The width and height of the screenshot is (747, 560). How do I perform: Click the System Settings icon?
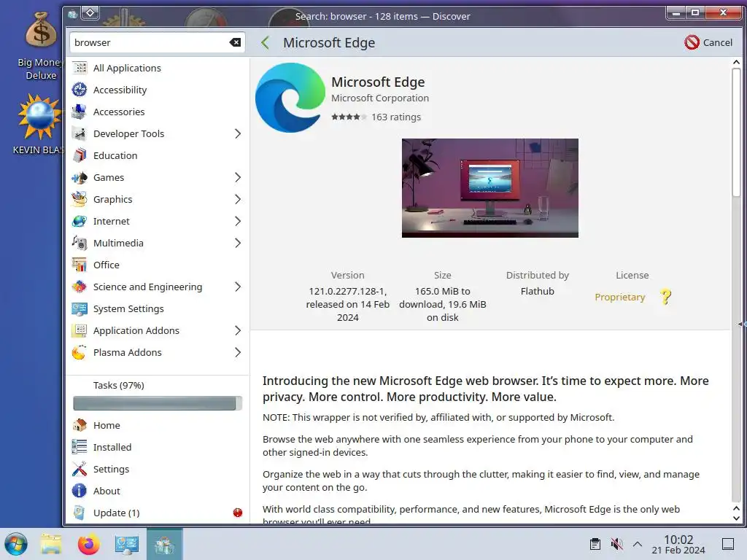pyautogui.click(x=80, y=309)
